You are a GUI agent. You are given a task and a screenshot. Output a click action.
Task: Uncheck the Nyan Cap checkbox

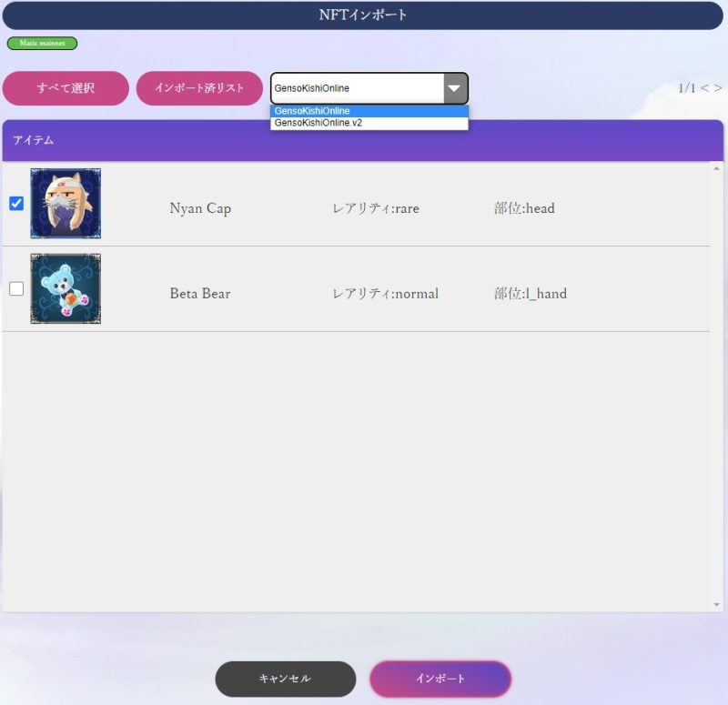(16, 203)
